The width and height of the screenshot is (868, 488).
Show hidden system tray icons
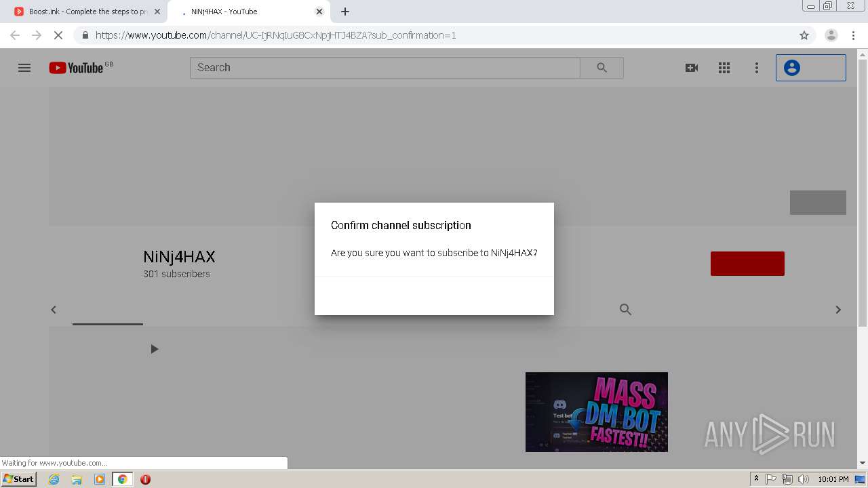click(x=756, y=479)
